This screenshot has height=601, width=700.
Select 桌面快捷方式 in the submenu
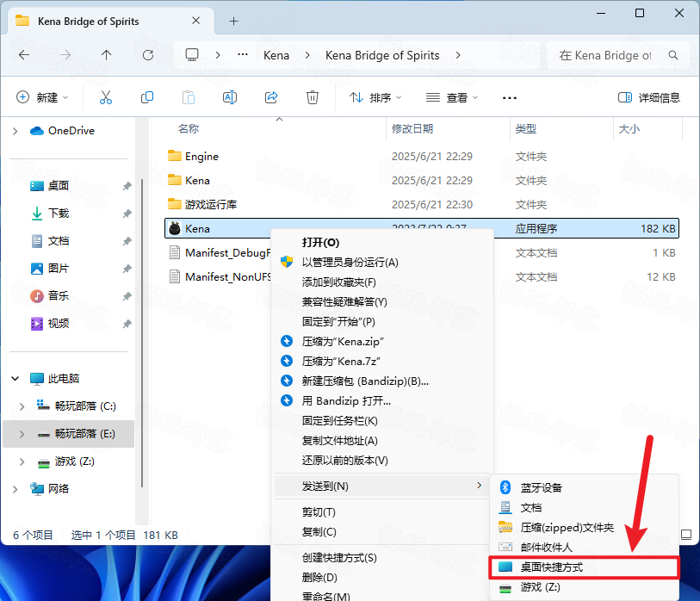[585, 567]
